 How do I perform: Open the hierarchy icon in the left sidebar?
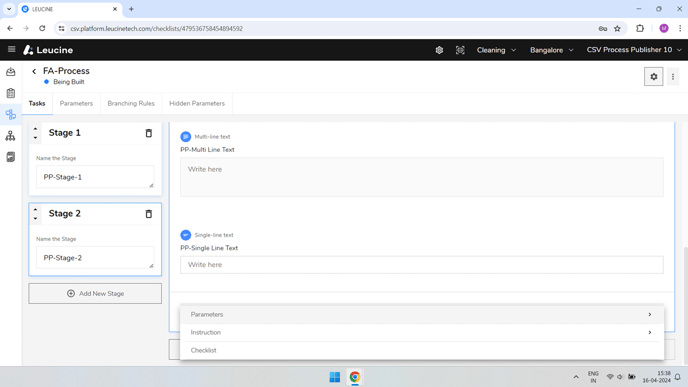click(x=11, y=136)
